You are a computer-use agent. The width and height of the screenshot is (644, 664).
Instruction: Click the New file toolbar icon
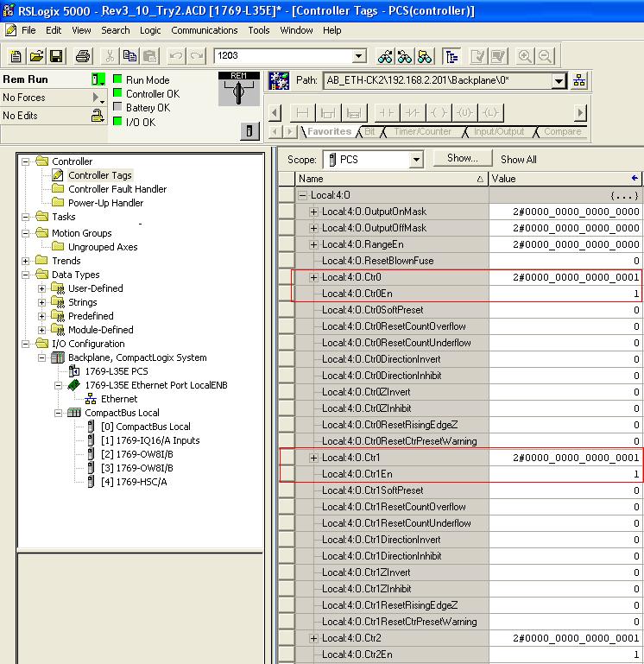[16, 56]
